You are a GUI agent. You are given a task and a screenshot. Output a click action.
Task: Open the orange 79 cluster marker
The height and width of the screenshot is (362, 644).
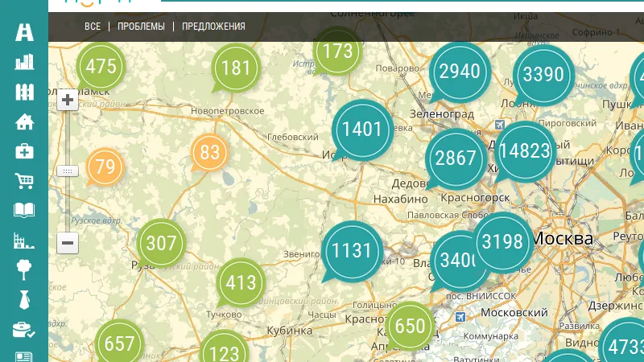coord(105,167)
